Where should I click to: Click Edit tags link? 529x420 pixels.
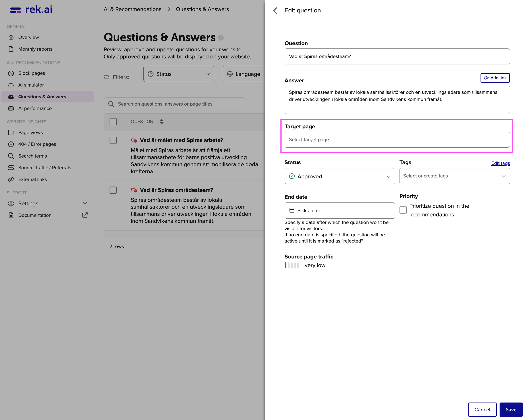coord(500,163)
